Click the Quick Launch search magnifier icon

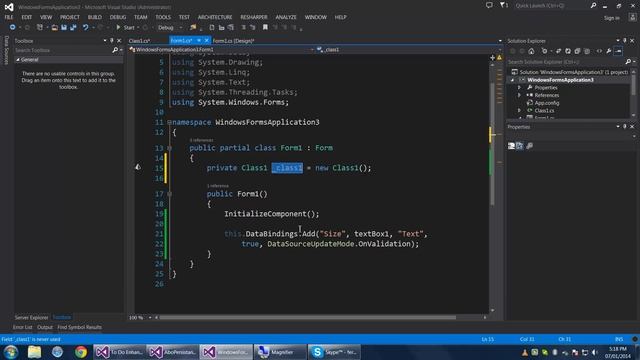[593, 5]
